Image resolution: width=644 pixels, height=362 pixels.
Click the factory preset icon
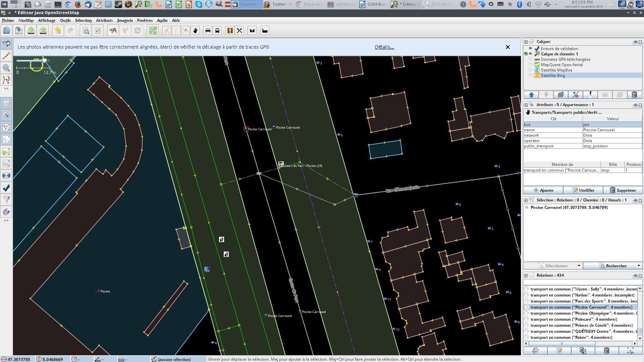tap(265, 31)
